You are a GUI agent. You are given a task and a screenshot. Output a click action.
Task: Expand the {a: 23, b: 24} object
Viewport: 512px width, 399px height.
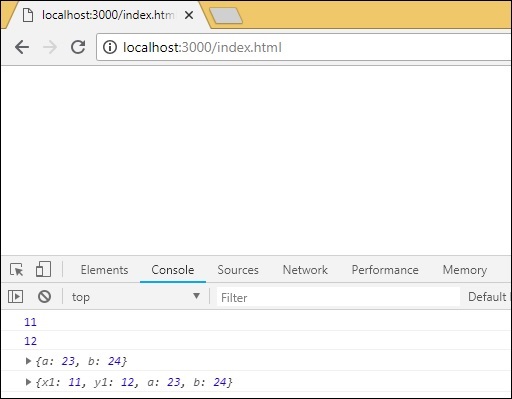28,361
